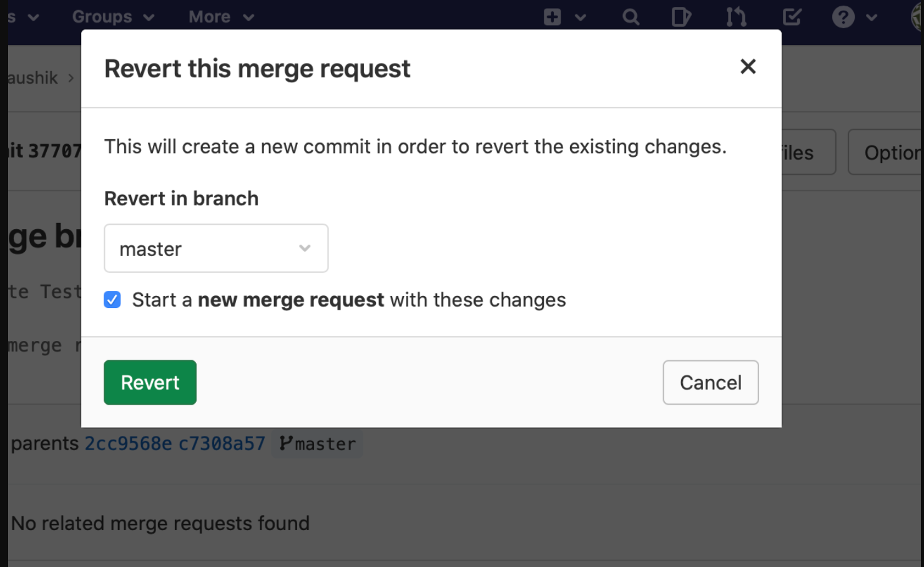Click the user avatar in navbar
The height and width of the screenshot is (567, 924).
(918, 17)
